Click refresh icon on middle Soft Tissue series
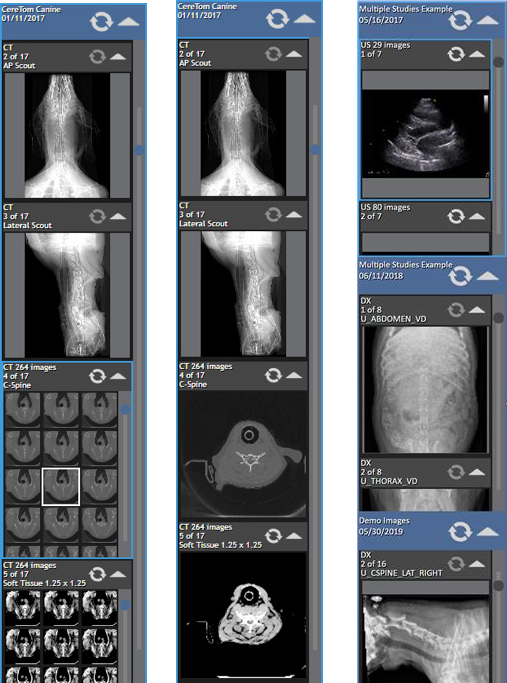Screen dimensions: 507x683 (273, 536)
